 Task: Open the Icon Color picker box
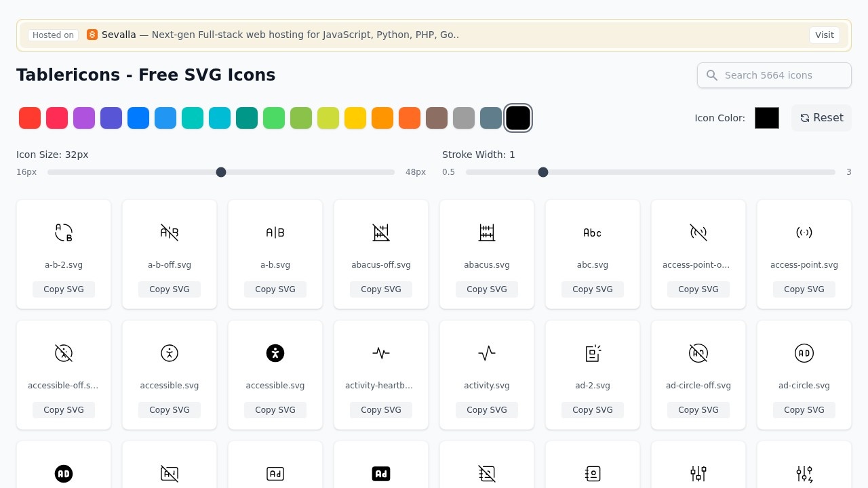point(767,118)
